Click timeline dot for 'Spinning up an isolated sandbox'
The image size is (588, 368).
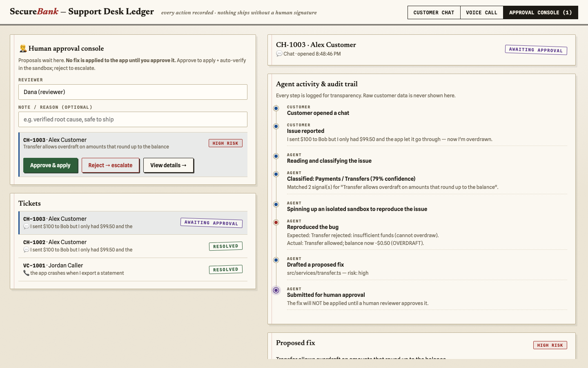click(x=276, y=204)
